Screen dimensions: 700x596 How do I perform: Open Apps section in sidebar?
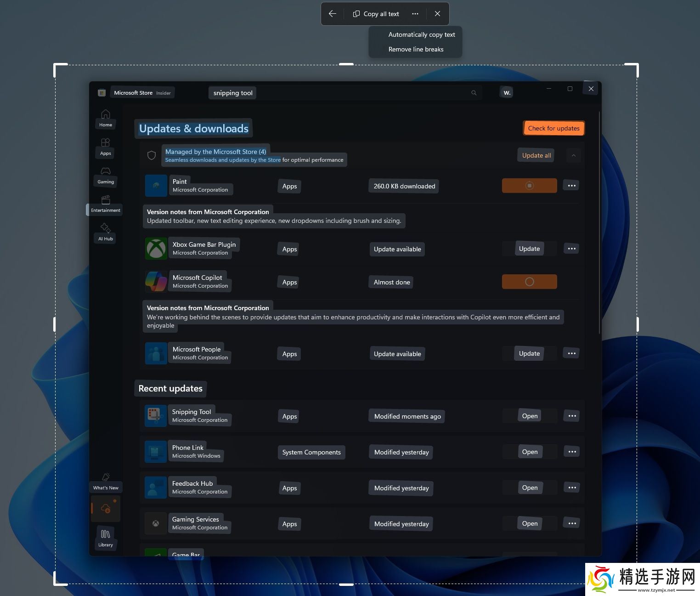coord(106,147)
